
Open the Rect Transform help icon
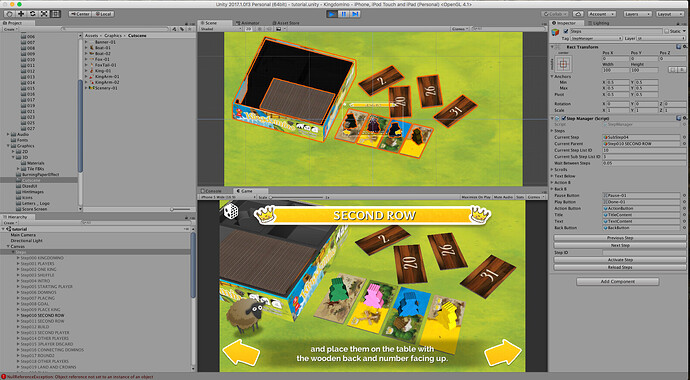679,47
